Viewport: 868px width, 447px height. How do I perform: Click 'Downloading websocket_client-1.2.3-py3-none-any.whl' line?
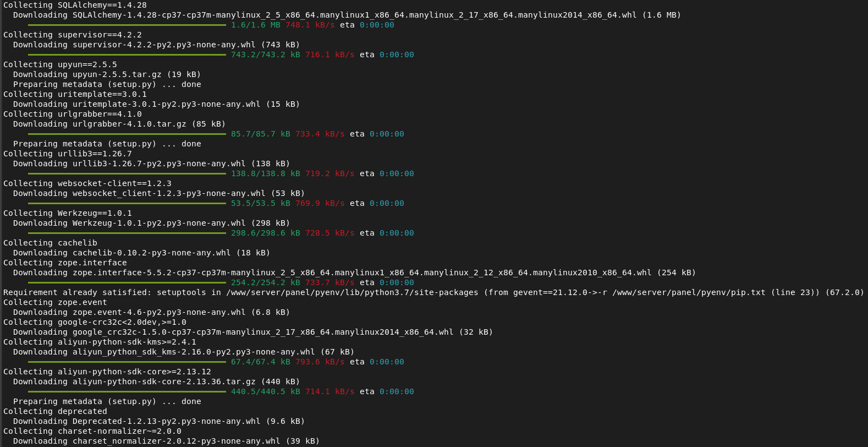point(159,193)
